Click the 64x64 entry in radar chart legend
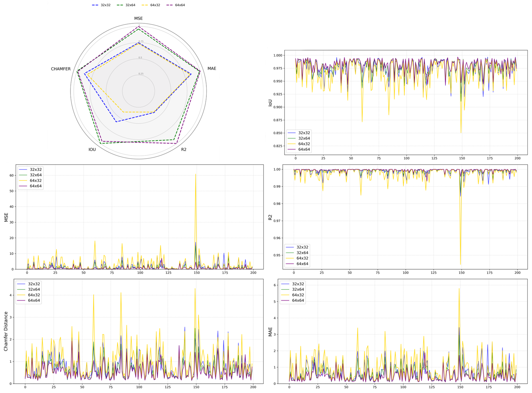This screenshot has height=393, width=532. [180, 5]
